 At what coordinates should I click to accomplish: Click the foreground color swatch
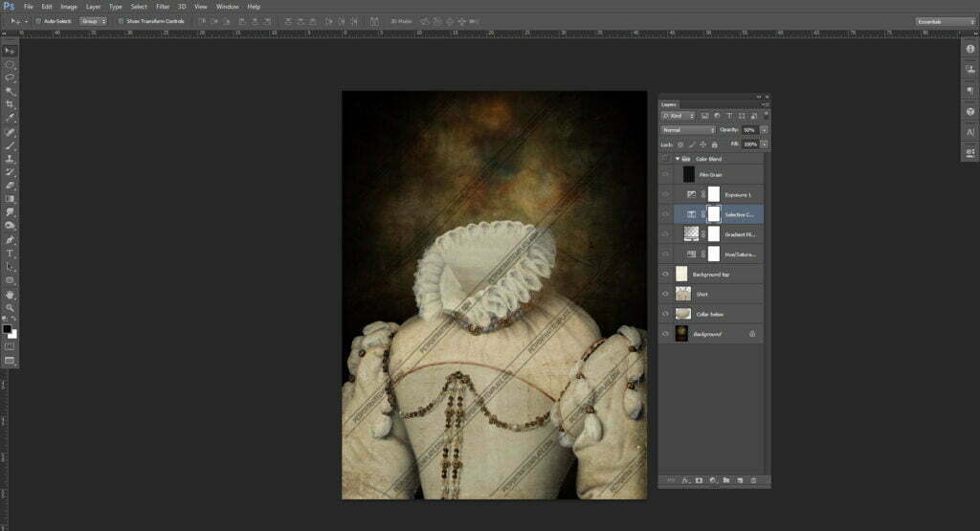point(7,328)
